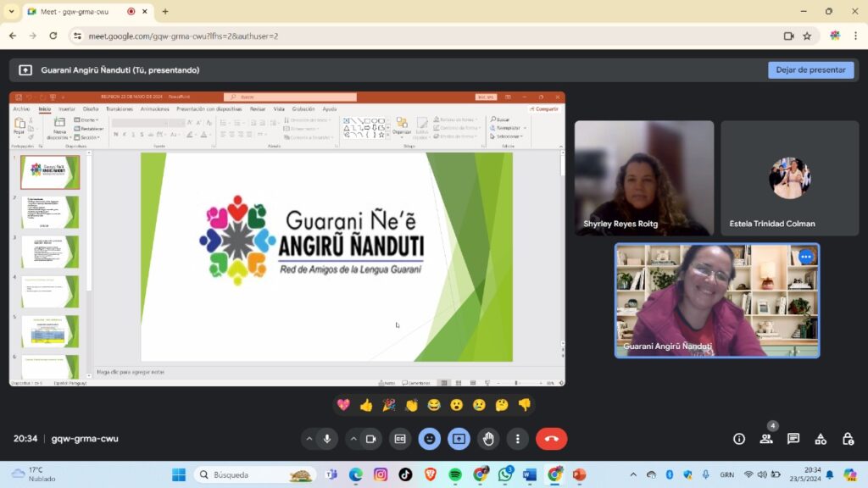Click the Windows taskbar Búsqueda box
868x488 pixels.
(256, 474)
